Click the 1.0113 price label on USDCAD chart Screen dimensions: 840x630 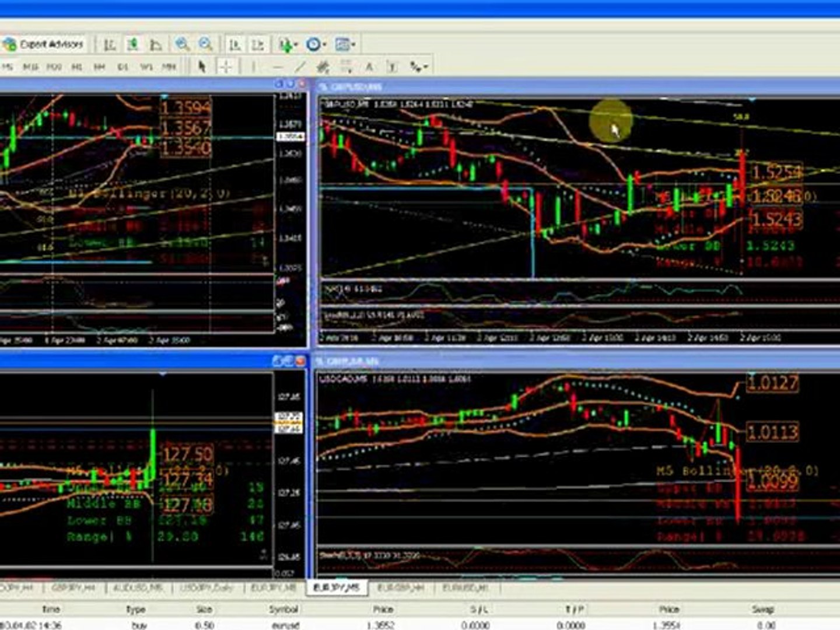coord(772,432)
